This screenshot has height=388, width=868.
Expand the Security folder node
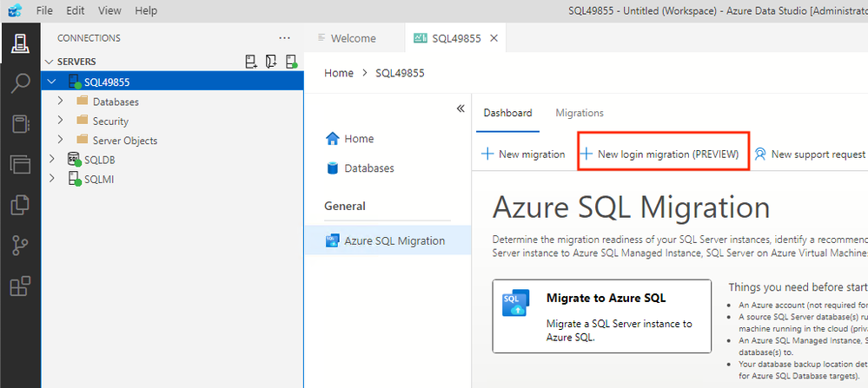(x=61, y=121)
